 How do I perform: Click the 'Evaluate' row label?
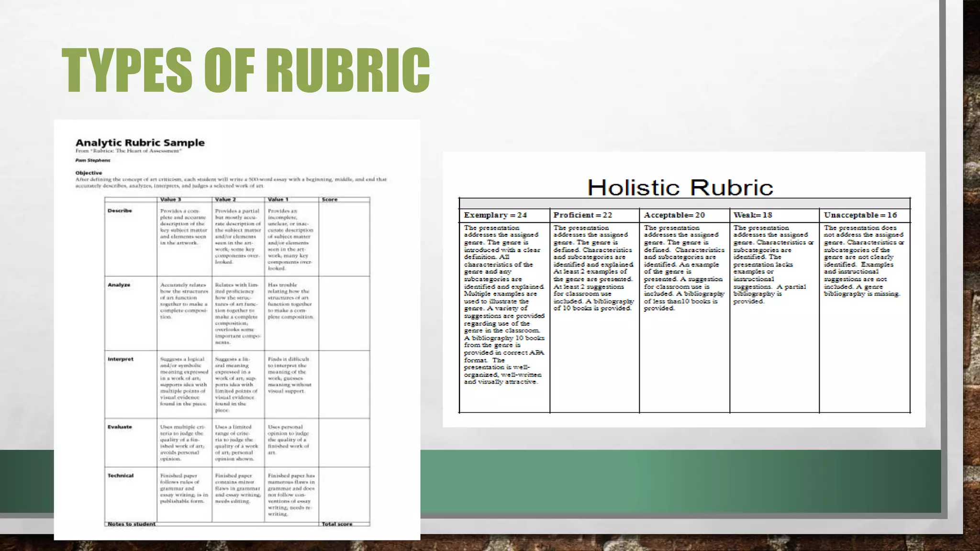pyautogui.click(x=120, y=427)
